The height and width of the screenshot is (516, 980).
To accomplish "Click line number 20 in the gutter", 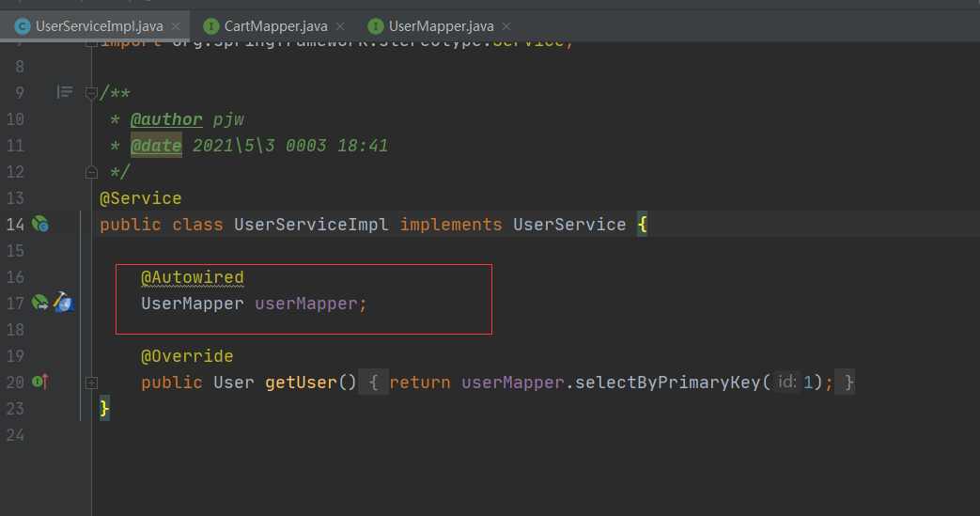I will click(15, 382).
